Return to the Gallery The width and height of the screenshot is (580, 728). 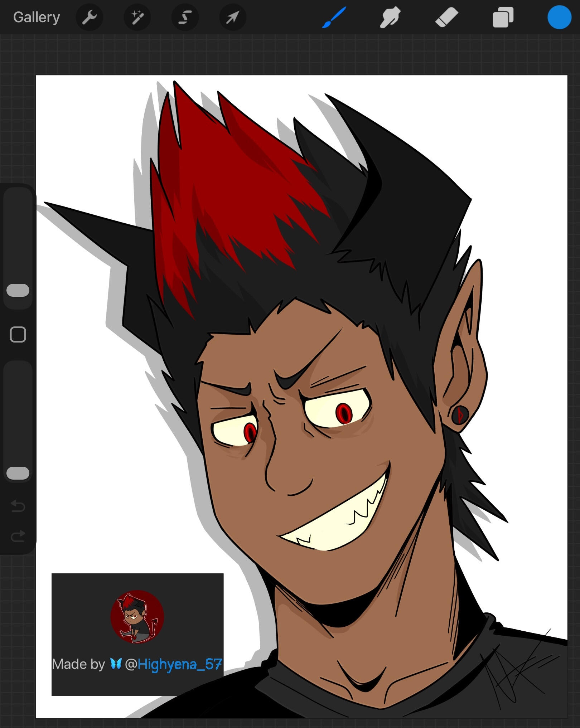[36, 17]
